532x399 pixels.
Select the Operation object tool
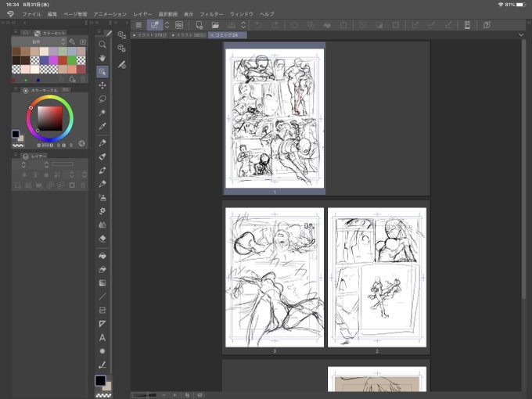tap(102, 72)
